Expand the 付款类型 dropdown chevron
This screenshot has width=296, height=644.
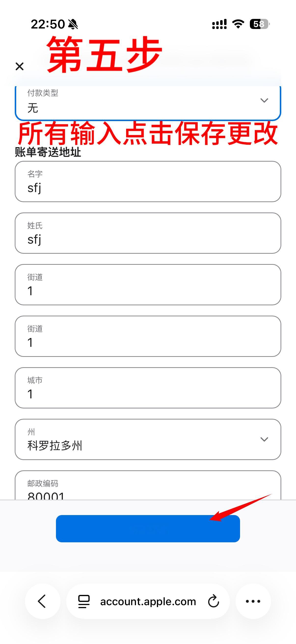(x=264, y=100)
